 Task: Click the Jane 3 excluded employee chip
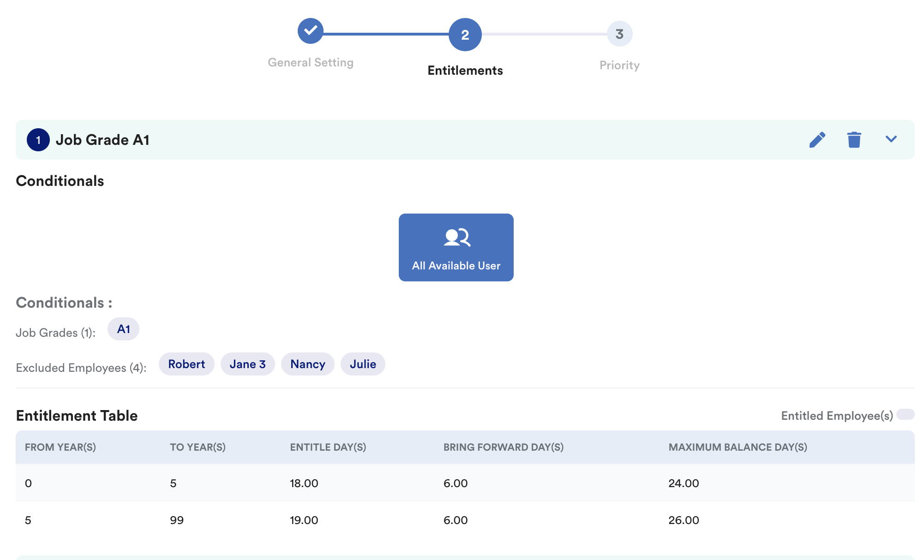click(247, 364)
